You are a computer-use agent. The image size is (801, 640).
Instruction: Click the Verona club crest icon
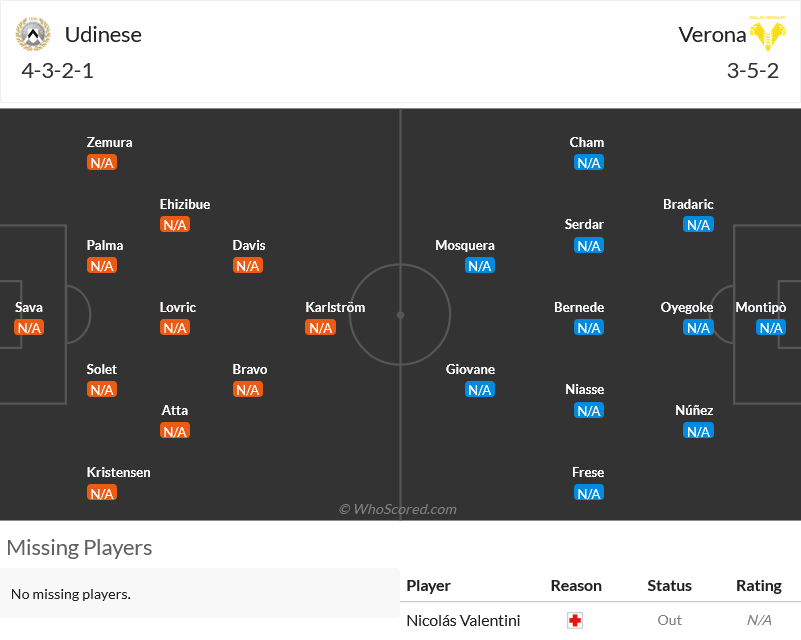click(767, 33)
